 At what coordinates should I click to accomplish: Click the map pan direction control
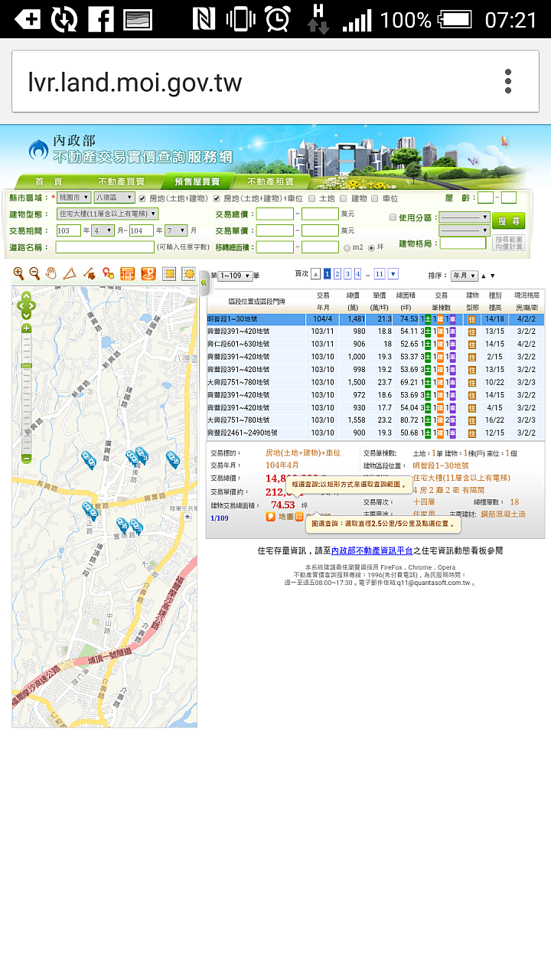(26, 305)
